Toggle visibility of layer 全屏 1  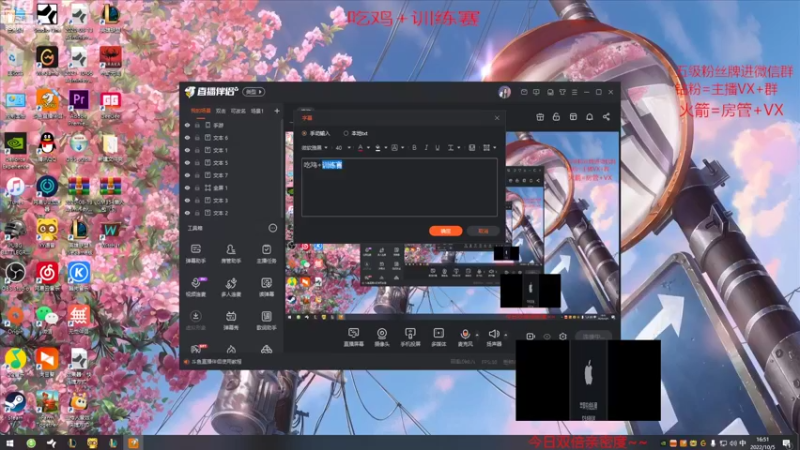point(187,188)
